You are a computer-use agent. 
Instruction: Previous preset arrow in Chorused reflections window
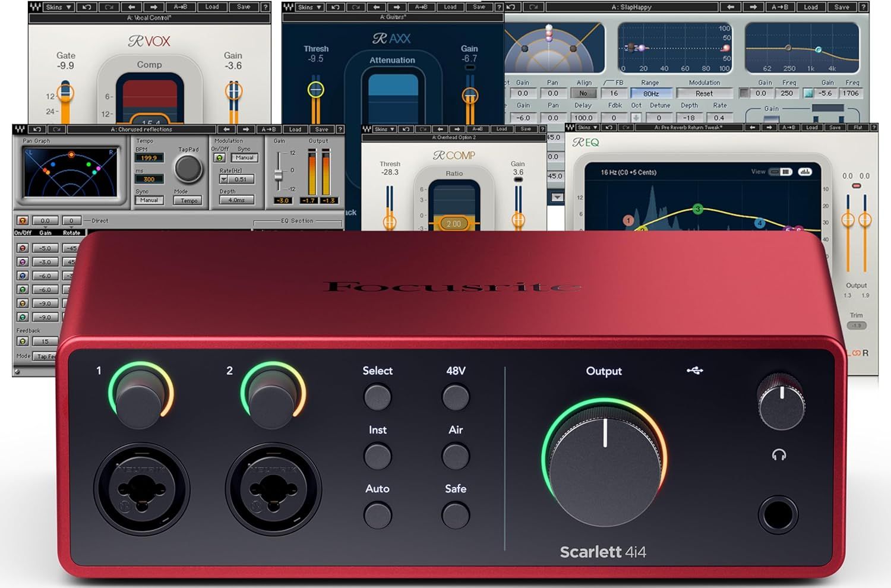[x=226, y=129]
